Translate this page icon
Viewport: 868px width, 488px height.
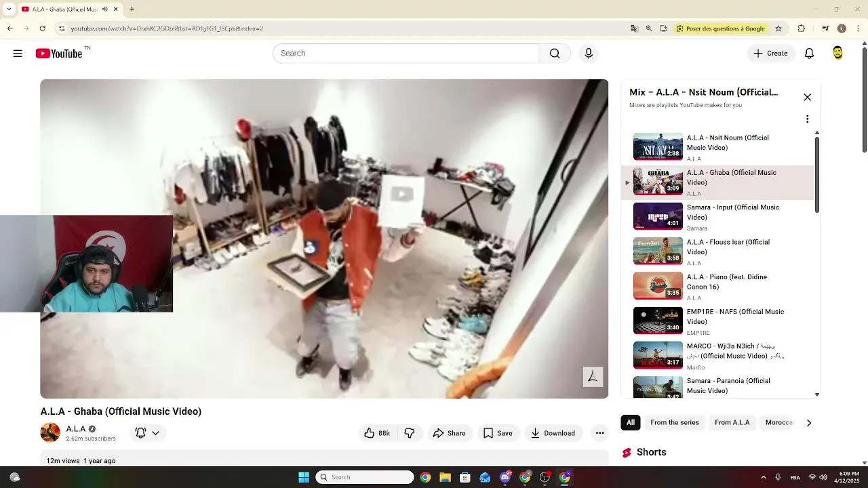(634, 28)
